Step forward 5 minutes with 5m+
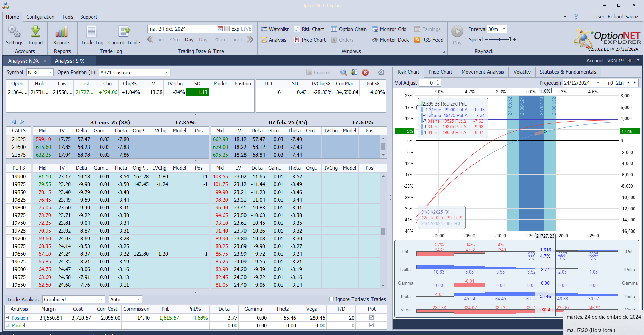The height and width of the screenshot is (335, 644). [x=237, y=40]
